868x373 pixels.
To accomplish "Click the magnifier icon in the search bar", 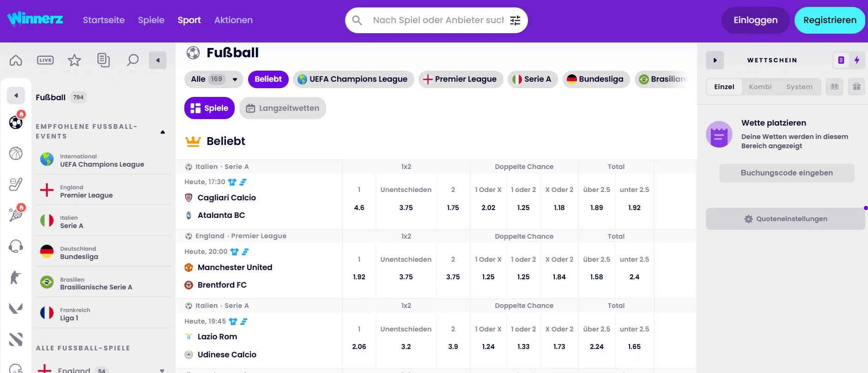I will point(357,20).
